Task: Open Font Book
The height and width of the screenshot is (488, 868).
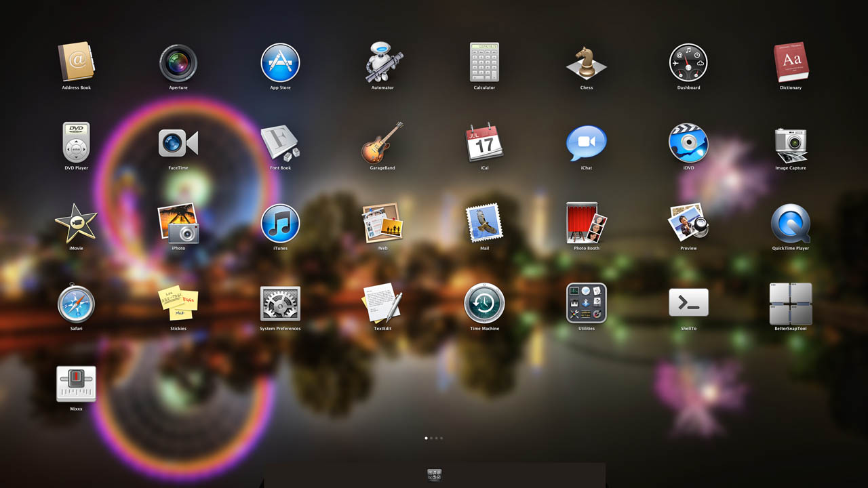Action: 280,143
